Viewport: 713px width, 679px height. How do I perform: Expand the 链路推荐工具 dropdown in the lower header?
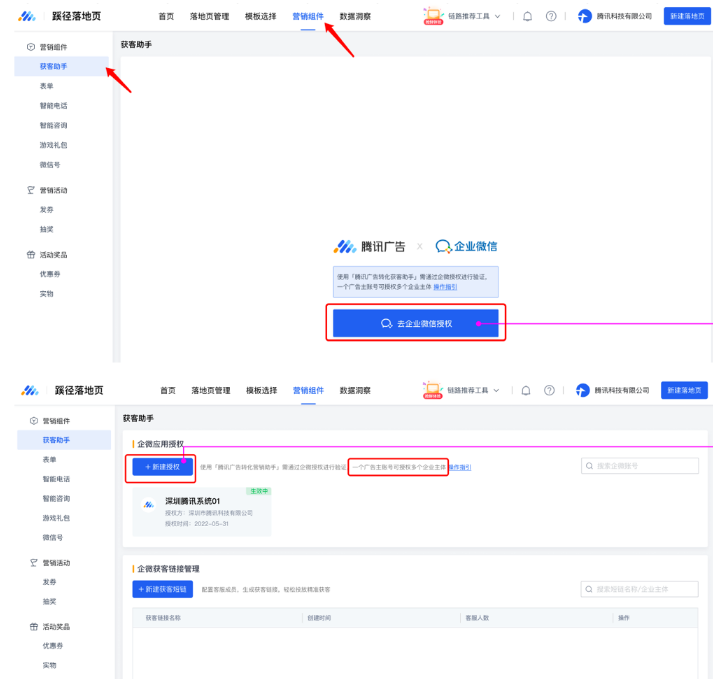click(x=498, y=390)
